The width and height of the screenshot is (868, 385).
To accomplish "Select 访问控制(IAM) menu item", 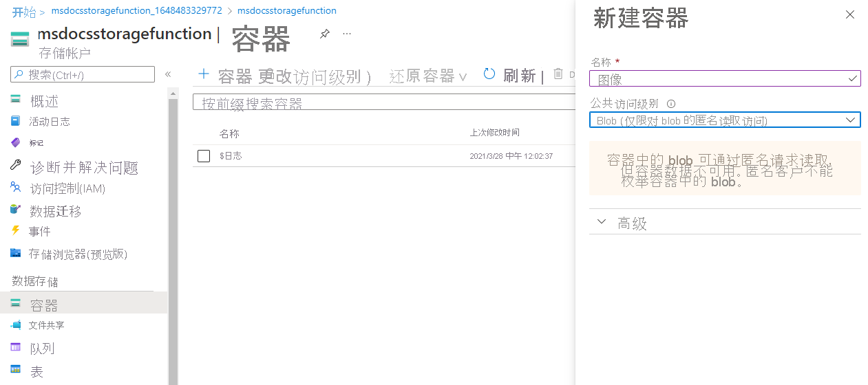I will click(x=67, y=188).
